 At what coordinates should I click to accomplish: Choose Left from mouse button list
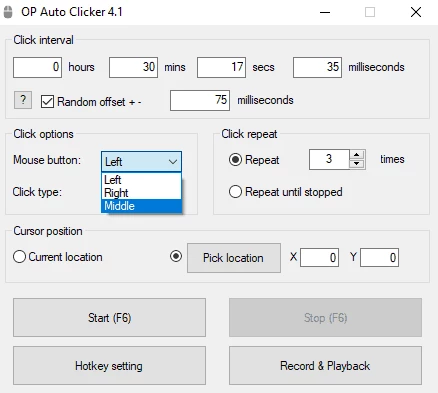point(141,180)
